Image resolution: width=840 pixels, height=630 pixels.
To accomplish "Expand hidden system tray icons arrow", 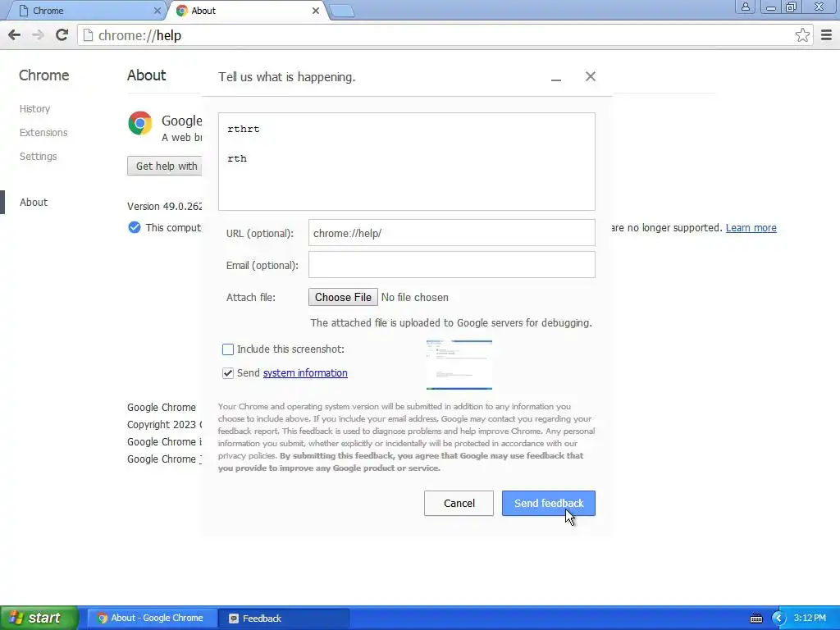I will pos(778,619).
